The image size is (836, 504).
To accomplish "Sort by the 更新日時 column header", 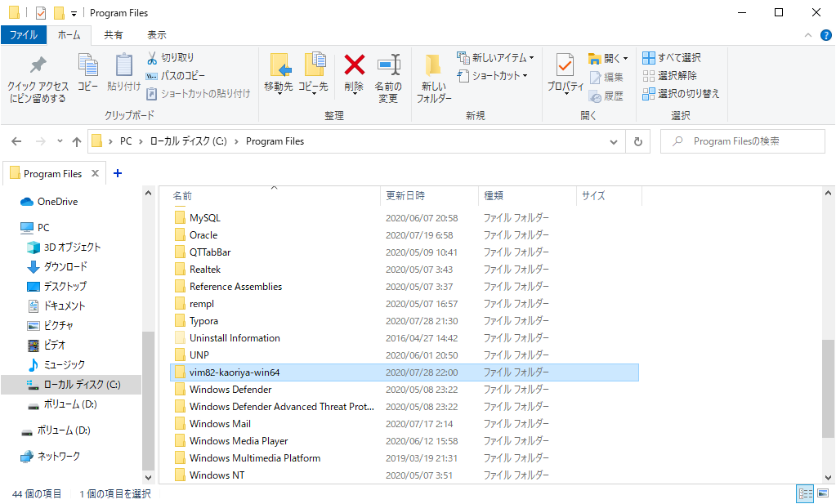I will [430, 195].
